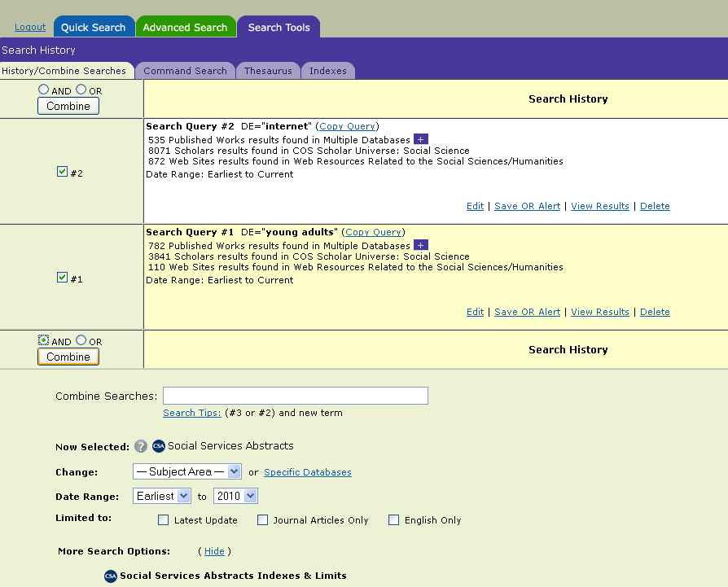Switch to the Indexes subtab
Screen dimensions: 728x587
[x=328, y=71]
